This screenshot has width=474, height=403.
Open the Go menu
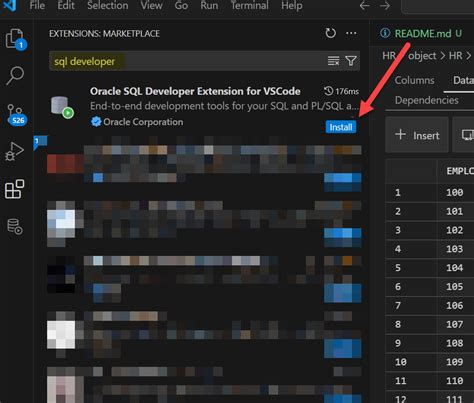click(181, 5)
